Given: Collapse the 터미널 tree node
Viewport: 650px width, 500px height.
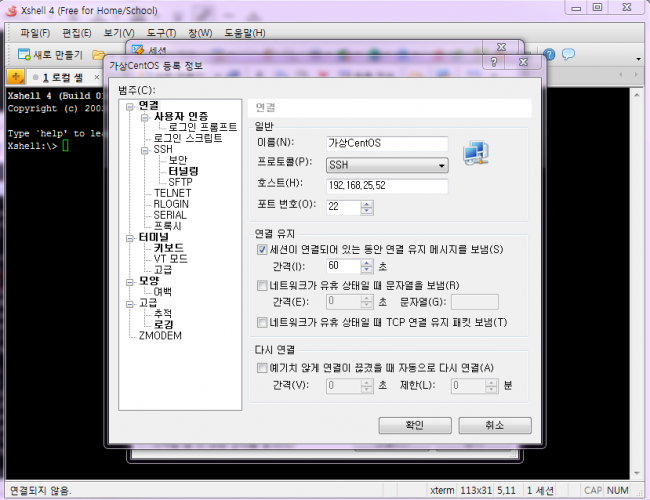Looking at the screenshot, I should pyautogui.click(x=130, y=238).
